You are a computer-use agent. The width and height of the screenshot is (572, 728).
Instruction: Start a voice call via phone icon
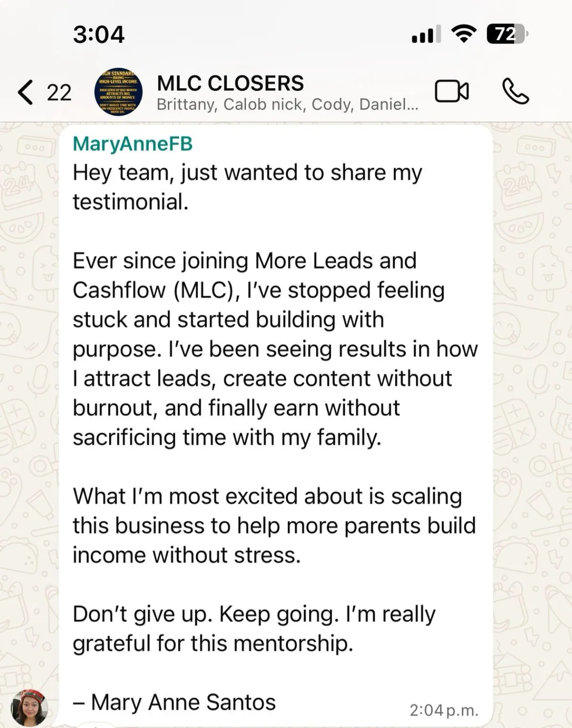pos(515,91)
